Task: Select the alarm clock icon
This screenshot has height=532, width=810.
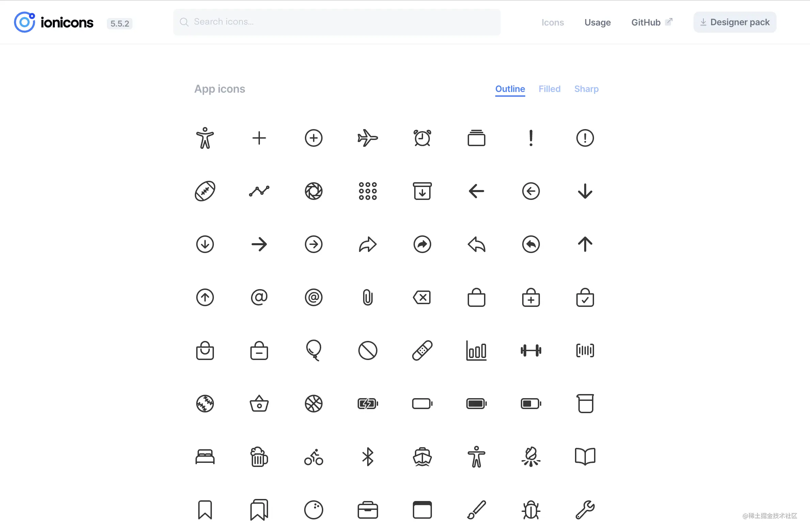Action: pyautogui.click(x=422, y=138)
